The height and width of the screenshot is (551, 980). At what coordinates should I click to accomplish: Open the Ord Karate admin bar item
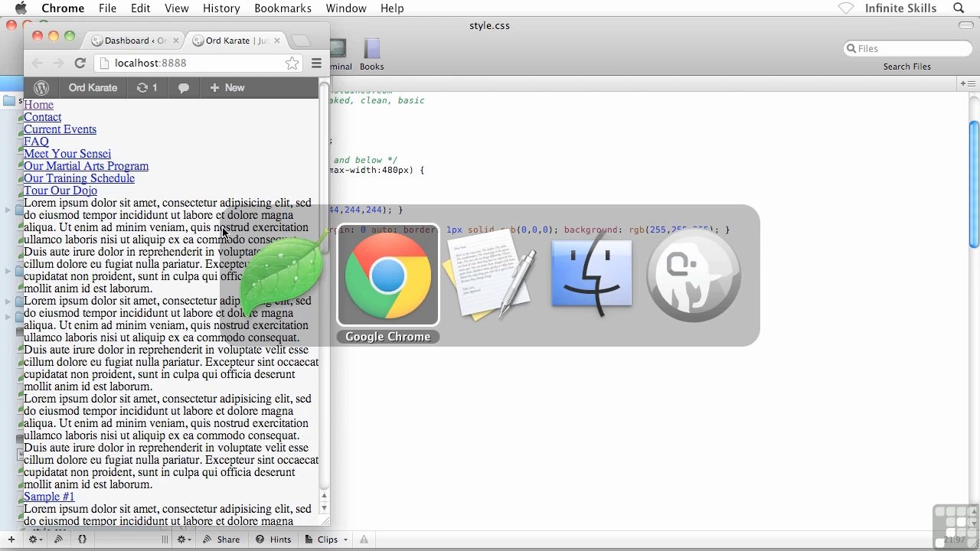[93, 88]
